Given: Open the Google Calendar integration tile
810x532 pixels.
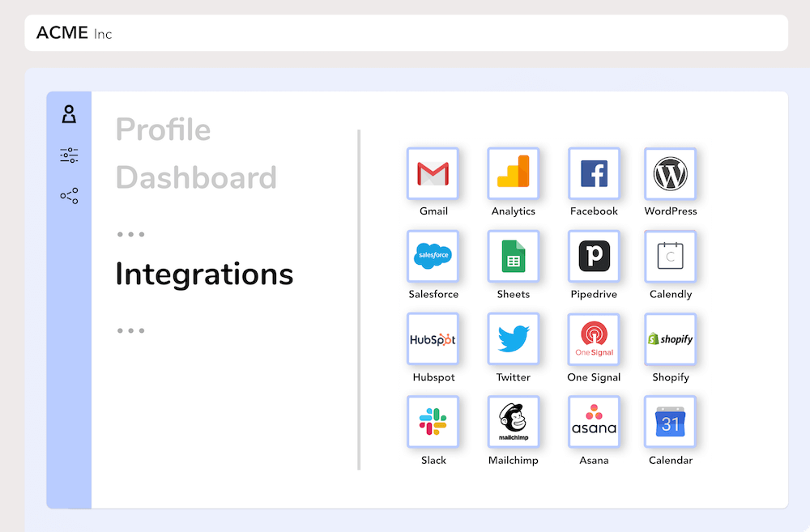Looking at the screenshot, I should (x=670, y=422).
